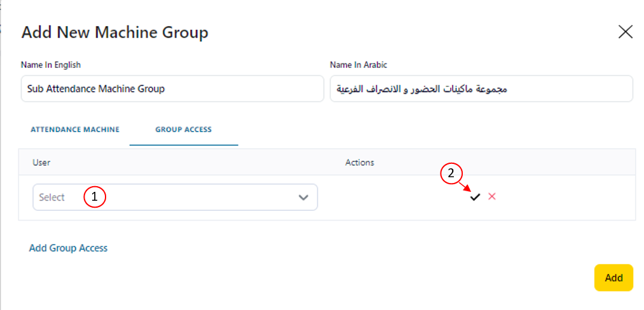
Task: Click the Add New Machine Group title
Action: 115,32
